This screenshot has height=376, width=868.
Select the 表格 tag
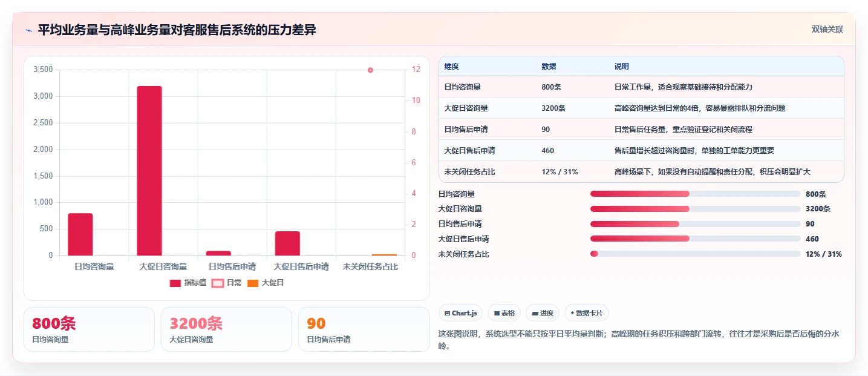(504, 313)
